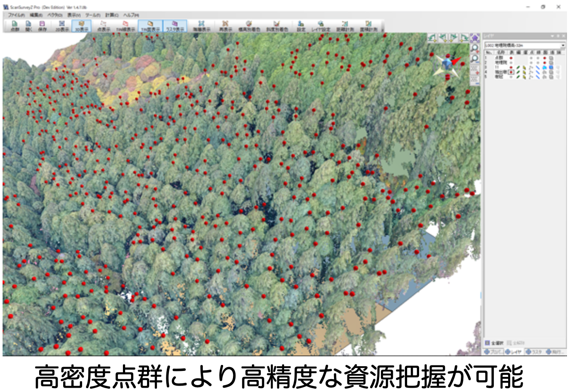Image resolution: width=570 pixels, height=392 pixels.
Task: Switch to the プロパティ panel tab
Action: [493, 352]
